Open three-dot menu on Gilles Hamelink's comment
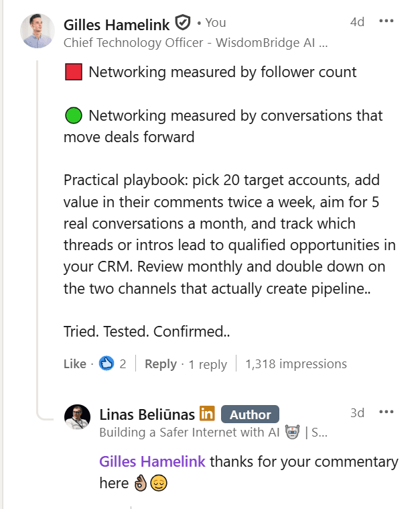The width and height of the screenshot is (420, 509). coord(387,21)
